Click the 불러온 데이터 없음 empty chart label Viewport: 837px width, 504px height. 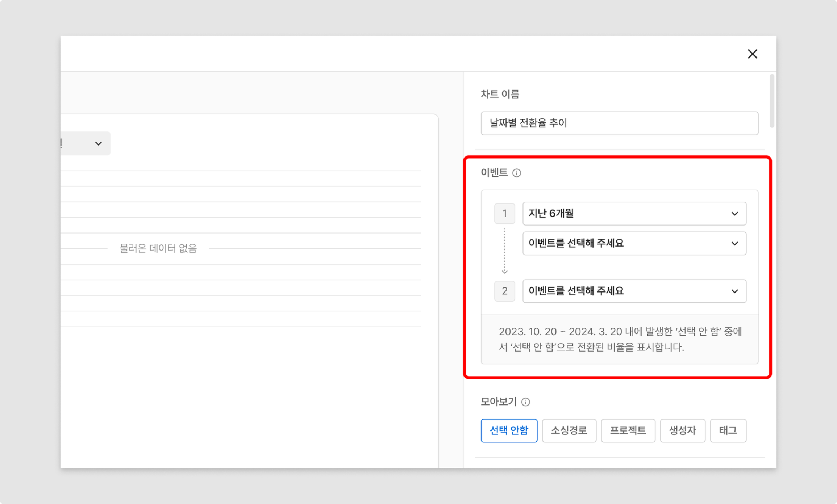pos(158,248)
